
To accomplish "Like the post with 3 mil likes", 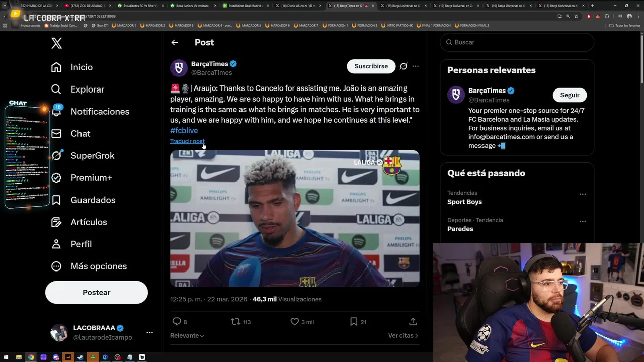I will click(302, 322).
